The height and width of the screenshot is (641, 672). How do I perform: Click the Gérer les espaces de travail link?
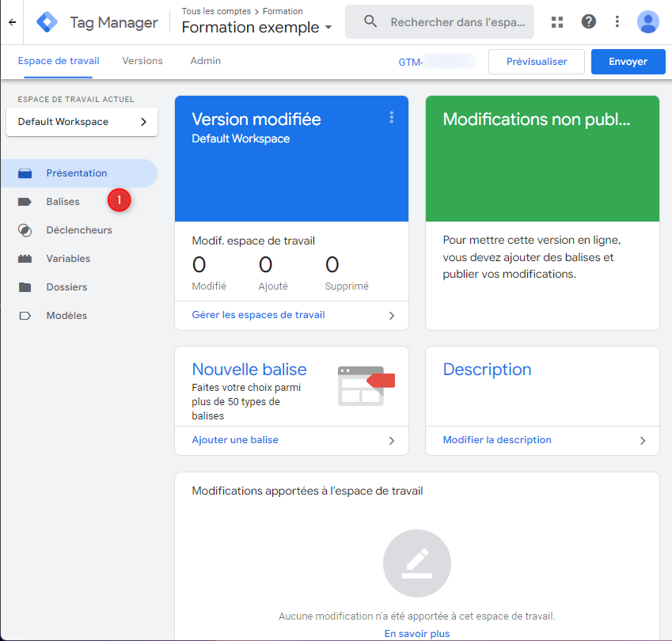[258, 315]
